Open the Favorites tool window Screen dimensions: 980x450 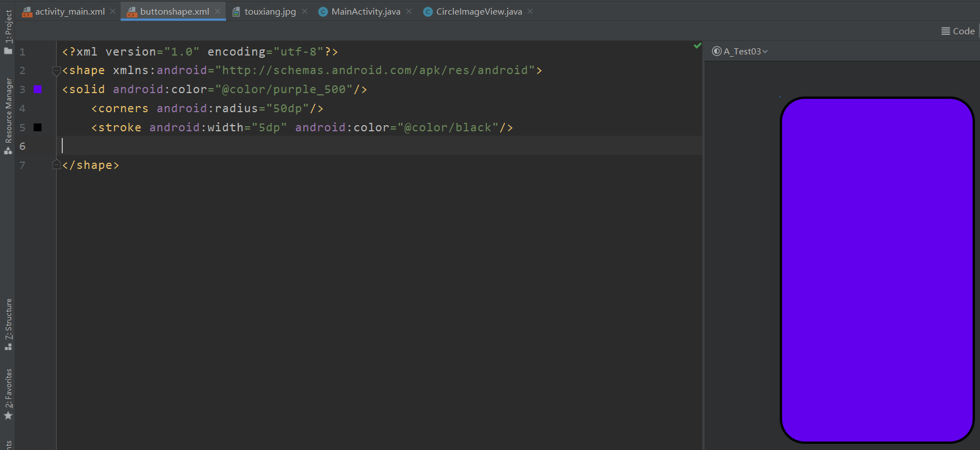[x=8, y=394]
